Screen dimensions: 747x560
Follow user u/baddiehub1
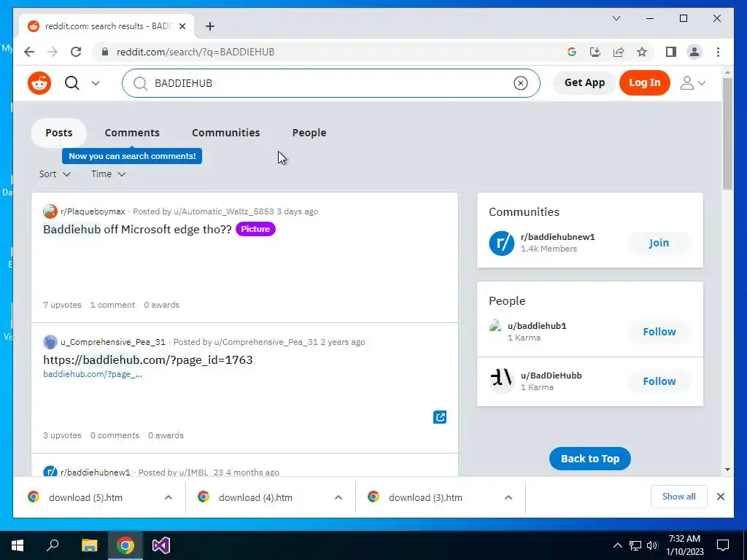click(659, 332)
